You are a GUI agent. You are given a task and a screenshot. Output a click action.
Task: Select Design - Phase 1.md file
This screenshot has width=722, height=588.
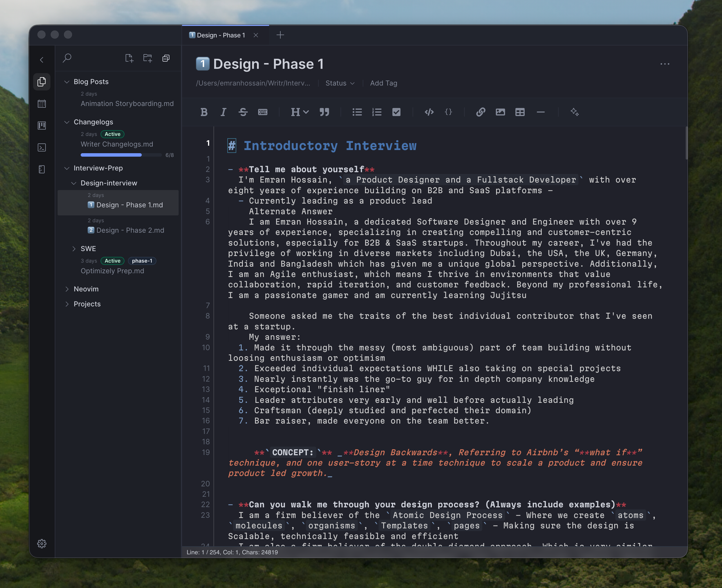tap(118, 202)
